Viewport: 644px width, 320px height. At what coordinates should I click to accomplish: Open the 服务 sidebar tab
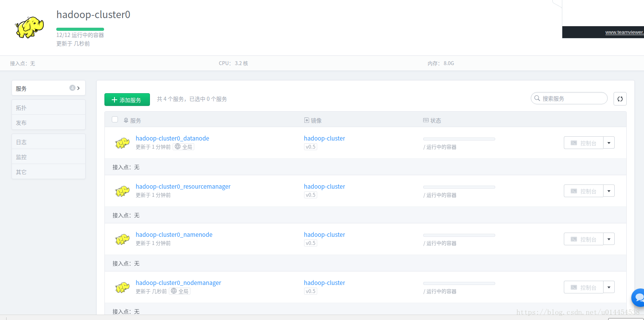(49, 88)
